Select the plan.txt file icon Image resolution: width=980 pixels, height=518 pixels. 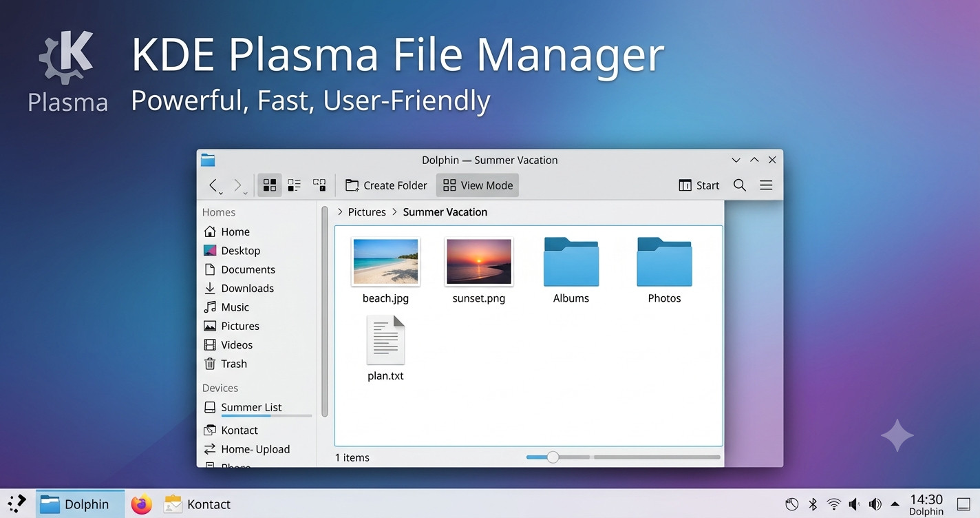click(385, 340)
